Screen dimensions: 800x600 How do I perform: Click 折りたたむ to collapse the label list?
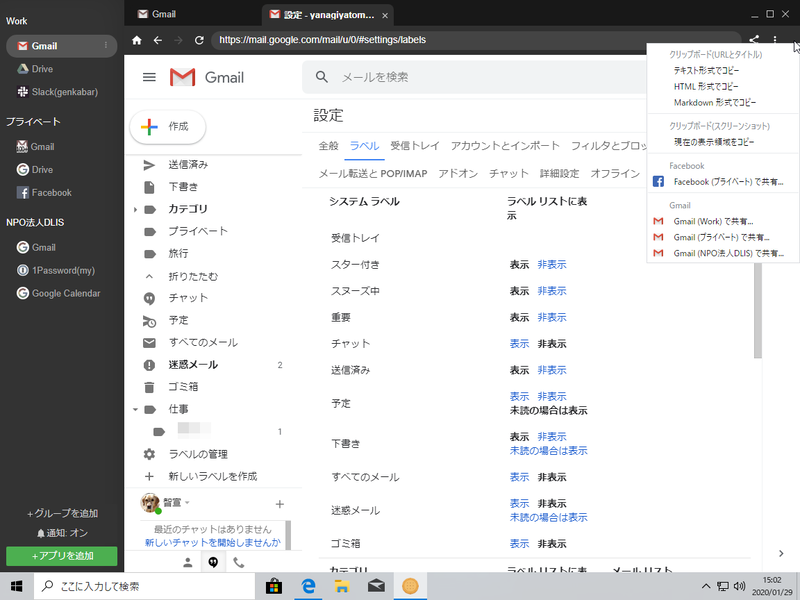(x=192, y=276)
